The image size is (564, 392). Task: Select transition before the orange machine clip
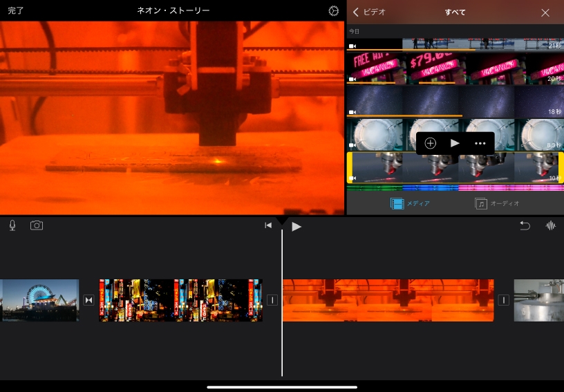(272, 300)
